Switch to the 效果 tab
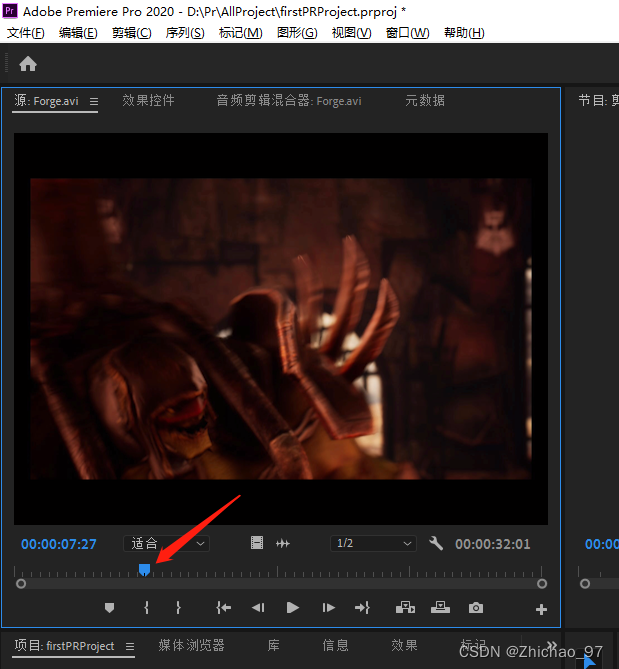 (x=404, y=645)
